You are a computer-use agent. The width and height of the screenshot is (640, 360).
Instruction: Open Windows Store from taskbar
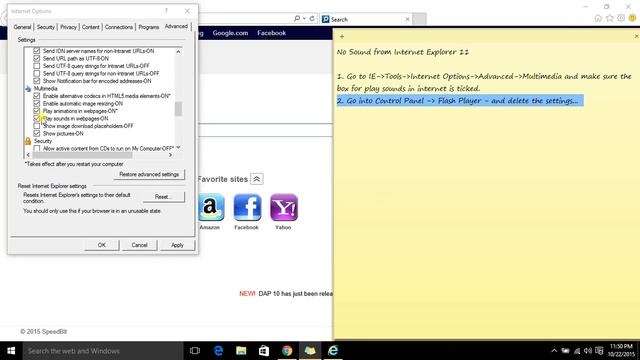(264, 351)
